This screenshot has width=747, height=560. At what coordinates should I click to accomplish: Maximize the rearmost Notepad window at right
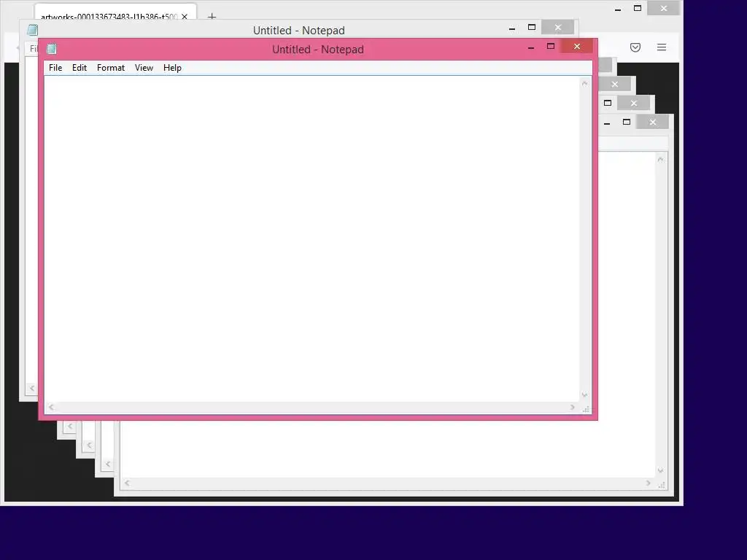[x=627, y=122]
